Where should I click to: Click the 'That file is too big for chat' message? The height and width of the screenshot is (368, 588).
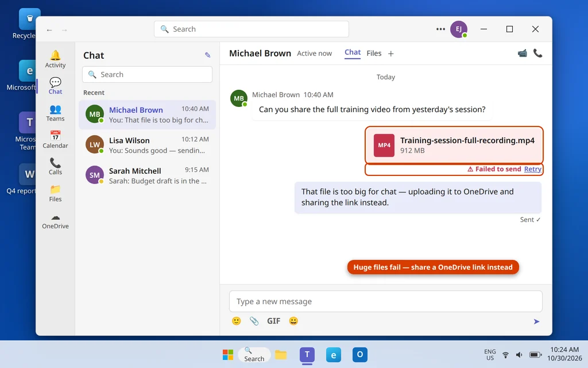point(418,197)
